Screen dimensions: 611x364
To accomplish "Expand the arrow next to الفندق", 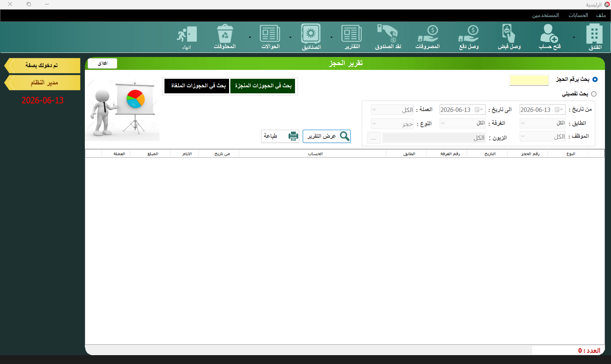I will tap(574, 37).
